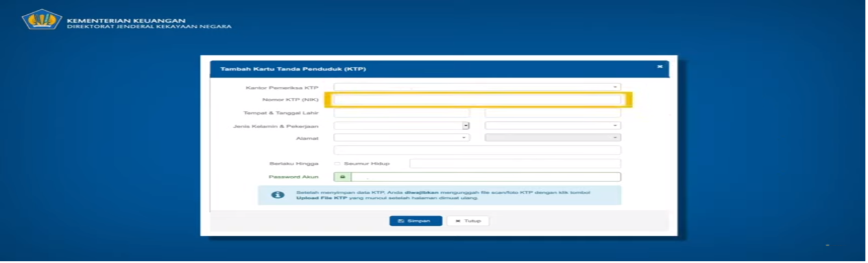
Task: Click the Direktorat Jenderal Kekayaan Negara header text
Action: click(x=149, y=27)
